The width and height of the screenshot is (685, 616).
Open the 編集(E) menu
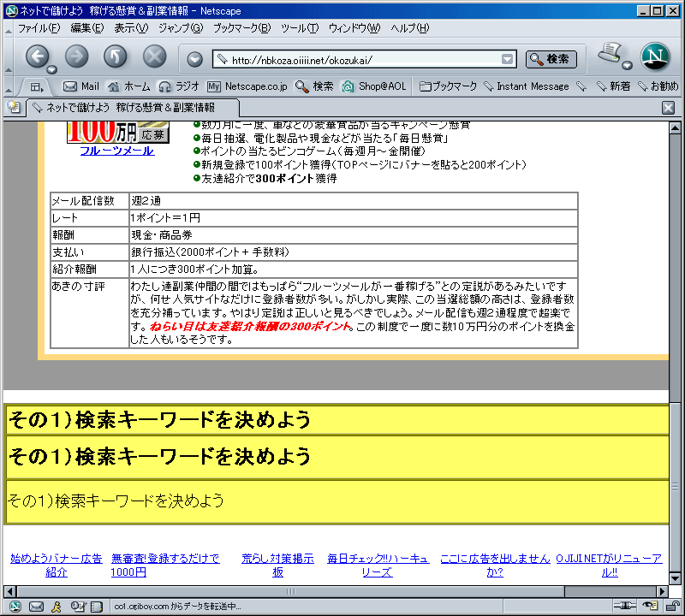coord(87,28)
